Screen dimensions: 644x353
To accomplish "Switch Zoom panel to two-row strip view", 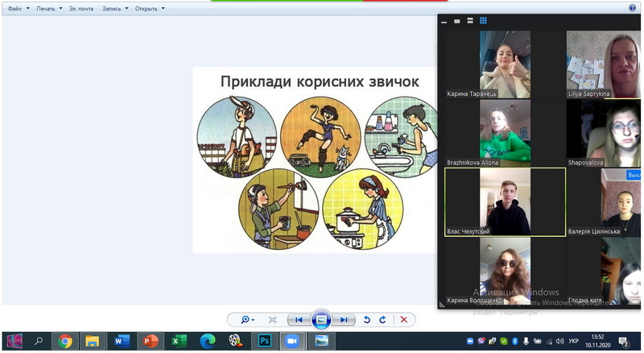I will pyautogui.click(x=470, y=21).
